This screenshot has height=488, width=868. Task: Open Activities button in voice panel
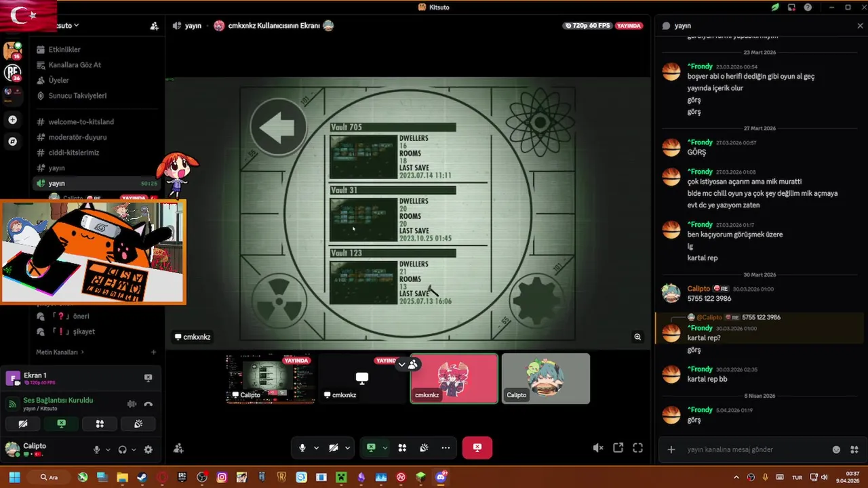coord(100,424)
